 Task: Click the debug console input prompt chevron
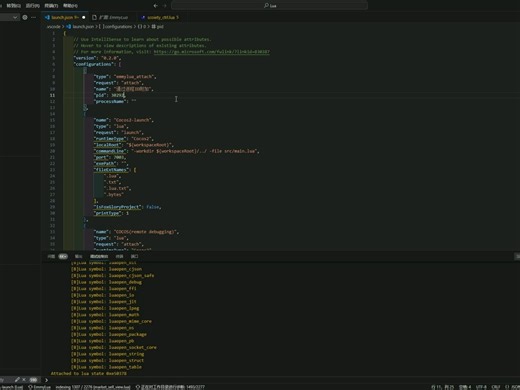click(x=46, y=380)
